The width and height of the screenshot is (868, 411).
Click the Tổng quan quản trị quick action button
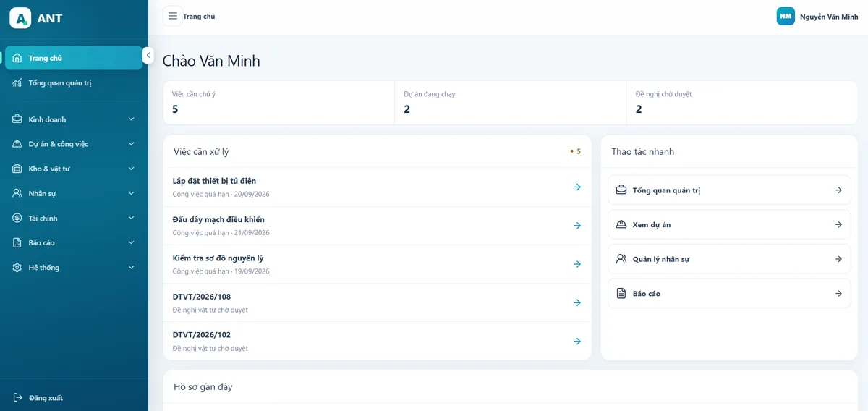pyautogui.click(x=729, y=190)
